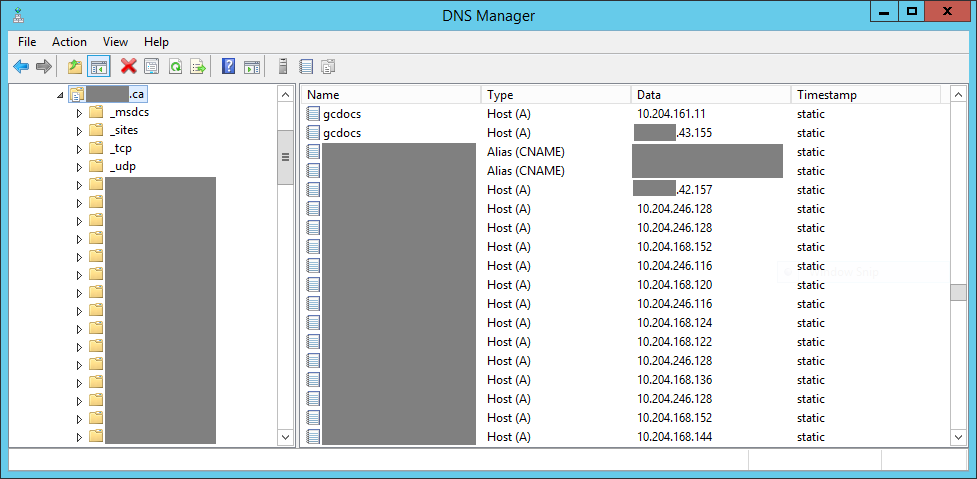The width and height of the screenshot is (977, 479).
Task: Select the _sites folder in tree
Action: click(123, 130)
